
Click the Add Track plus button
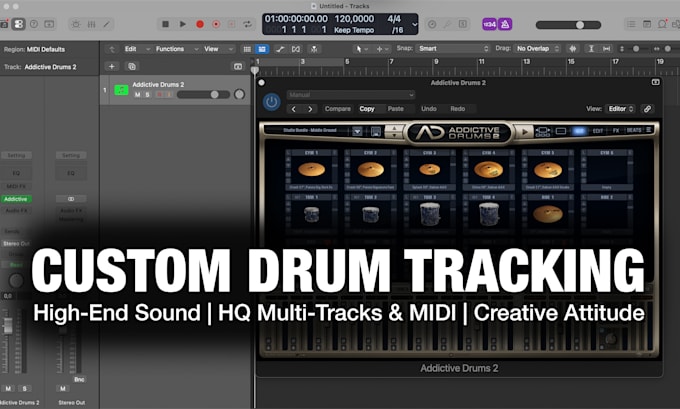pyautogui.click(x=111, y=66)
